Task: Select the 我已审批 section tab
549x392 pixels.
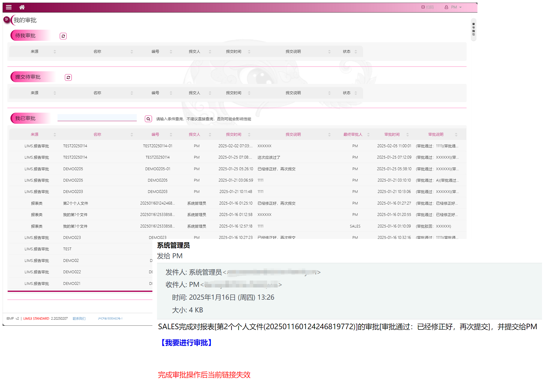Action: [x=25, y=118]
